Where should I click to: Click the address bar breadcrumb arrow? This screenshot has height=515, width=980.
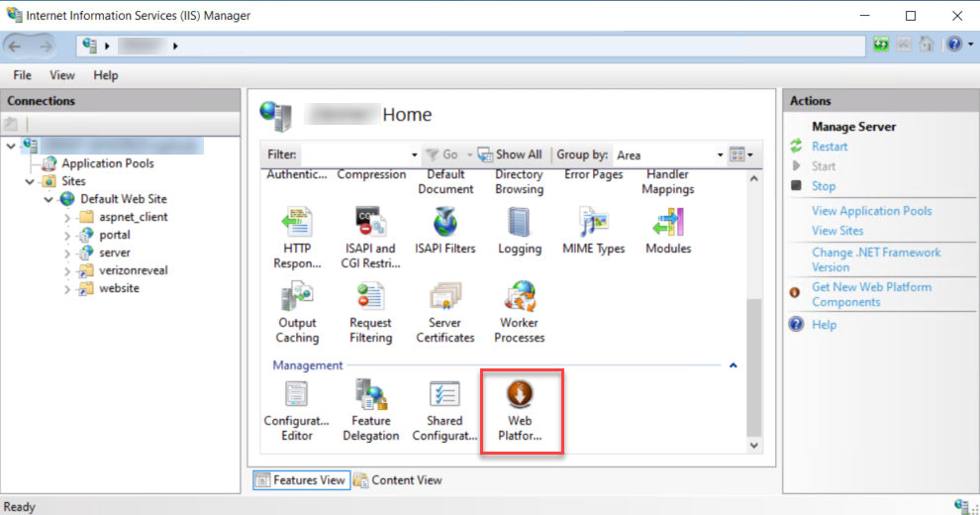(x=175, y=46)
